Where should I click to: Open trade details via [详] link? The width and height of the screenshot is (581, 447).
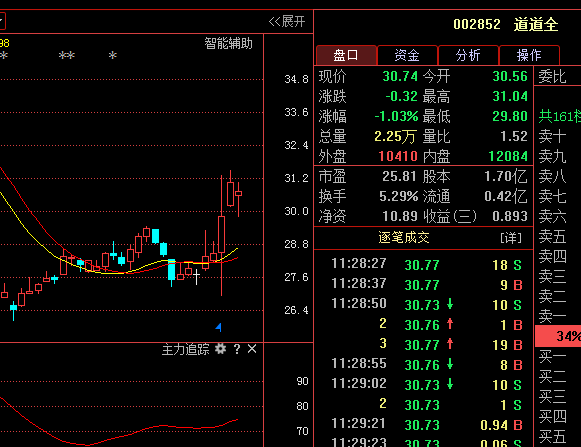pyautogui.click(x=511, y=238)
